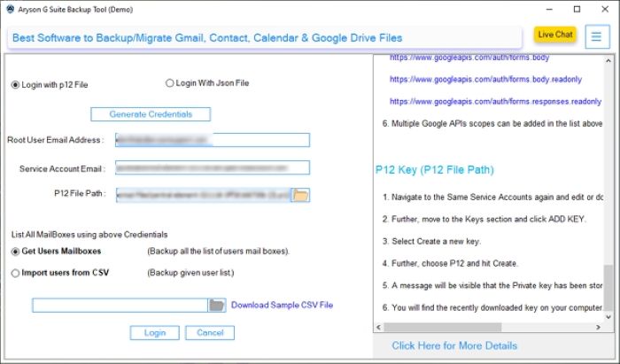Click help panel scroll right arrow
The image size is (620, 364).
pos(598,327)
